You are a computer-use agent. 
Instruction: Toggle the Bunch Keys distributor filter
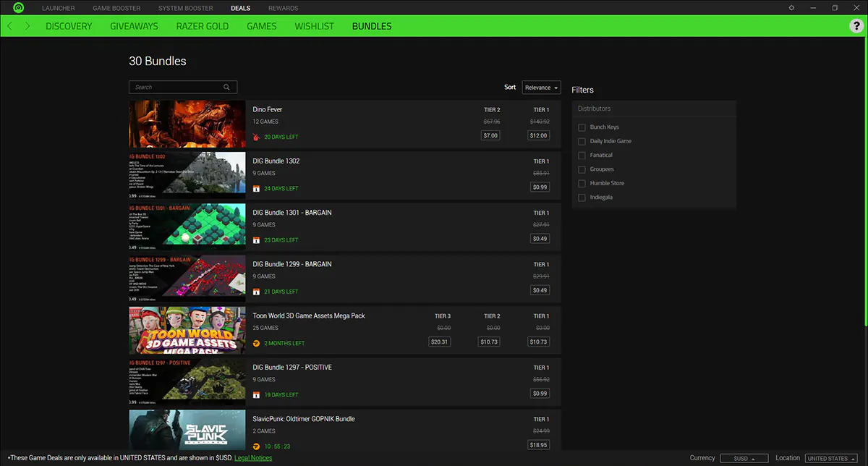click(x=582, y=127)
